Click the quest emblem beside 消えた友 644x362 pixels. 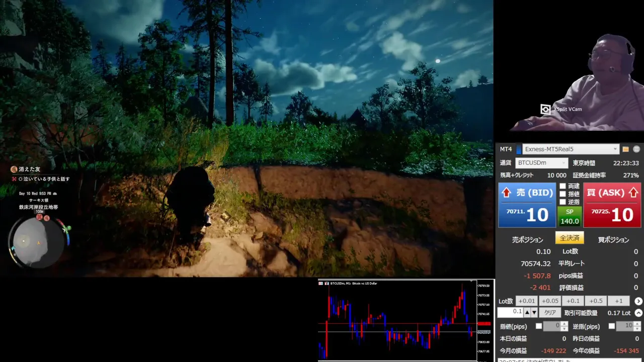pyautogui.click(x=14, y=169)
